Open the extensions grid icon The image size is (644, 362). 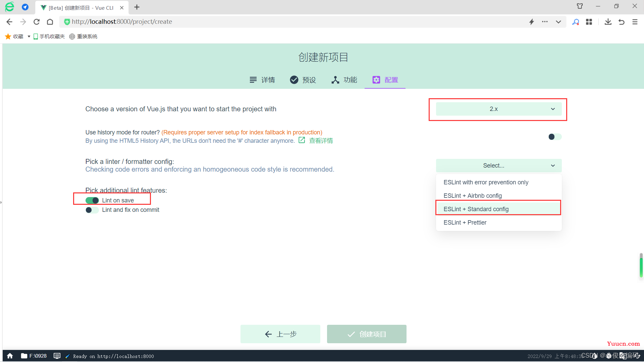pos(589,22)
